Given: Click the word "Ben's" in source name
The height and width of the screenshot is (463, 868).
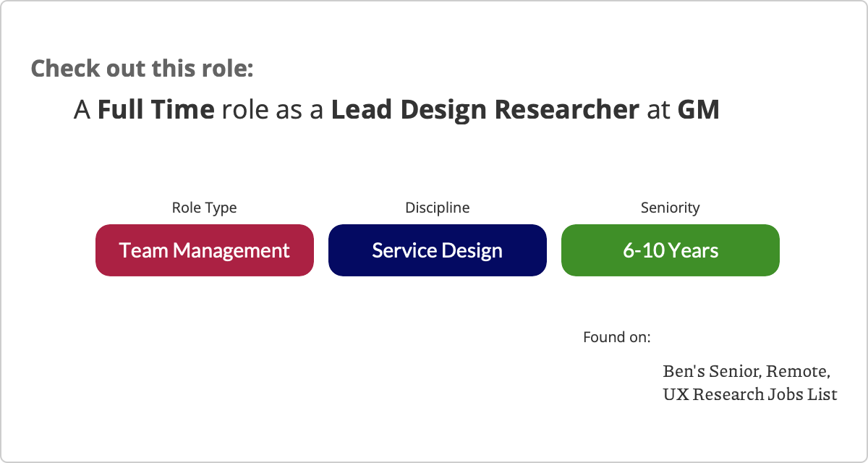Looking at the screenshot, I should [684, 372].
